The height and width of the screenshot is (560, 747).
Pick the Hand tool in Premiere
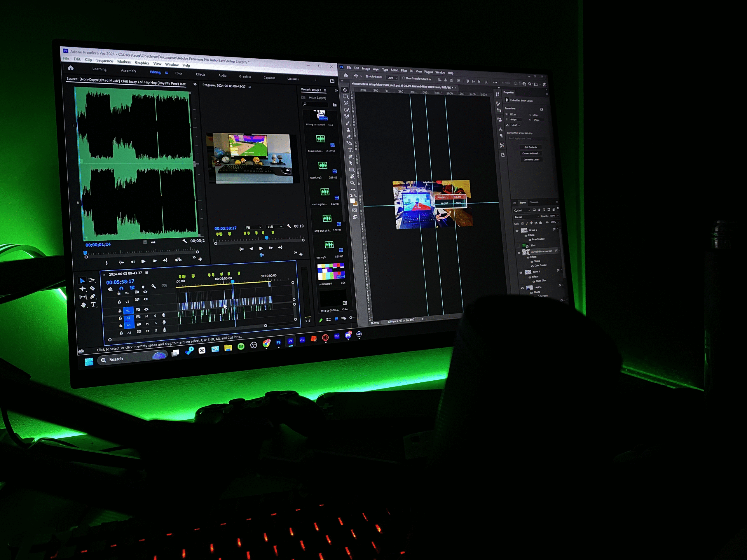[83, 305]
